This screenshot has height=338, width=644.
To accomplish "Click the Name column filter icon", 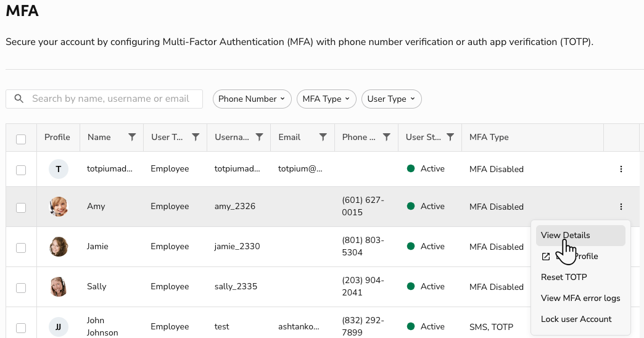I will point(132,137).
